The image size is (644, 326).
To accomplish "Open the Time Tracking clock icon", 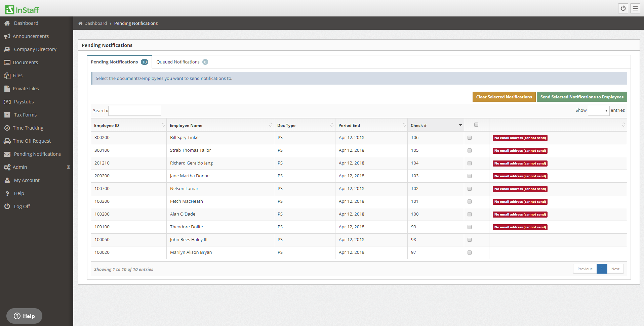I will [x=7, y=128].
